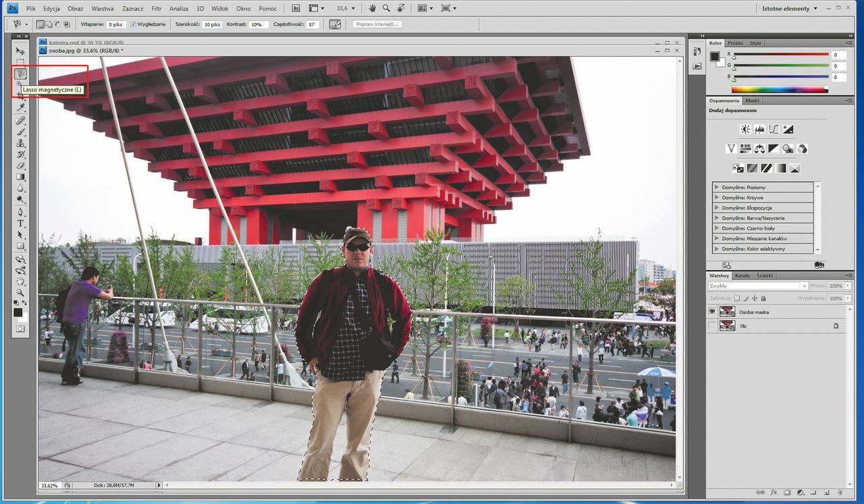Add a Levels adjustment
Screen dimensions: 864x504
(759, 129)
